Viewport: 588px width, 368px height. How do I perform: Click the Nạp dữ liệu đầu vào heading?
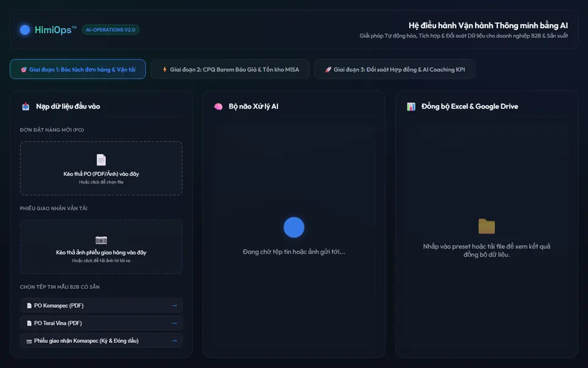[68, 107]
